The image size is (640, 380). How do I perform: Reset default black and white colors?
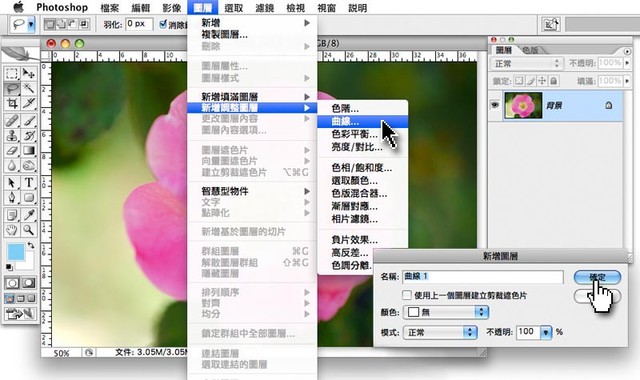(x=9, y=267)
